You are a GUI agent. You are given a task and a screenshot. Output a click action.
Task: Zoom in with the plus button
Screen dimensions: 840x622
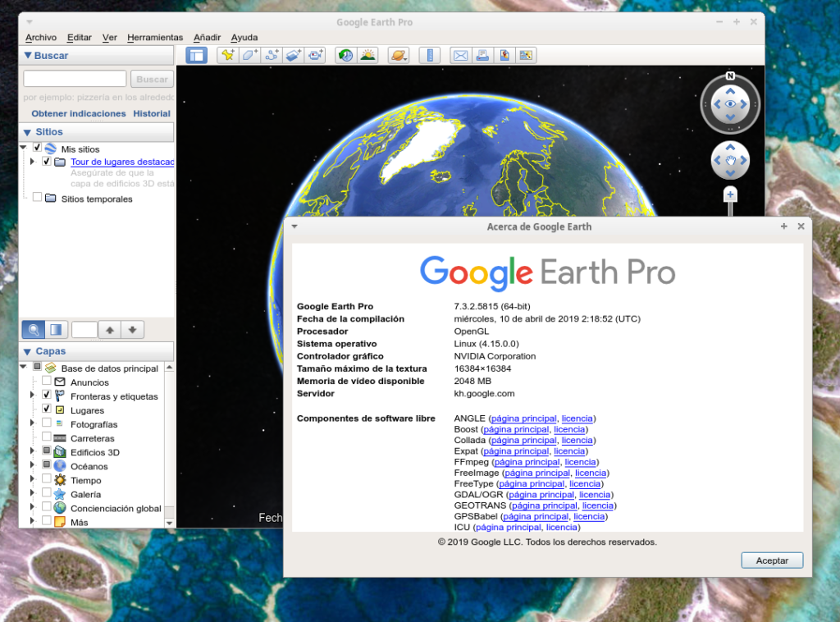pos(730,194)
